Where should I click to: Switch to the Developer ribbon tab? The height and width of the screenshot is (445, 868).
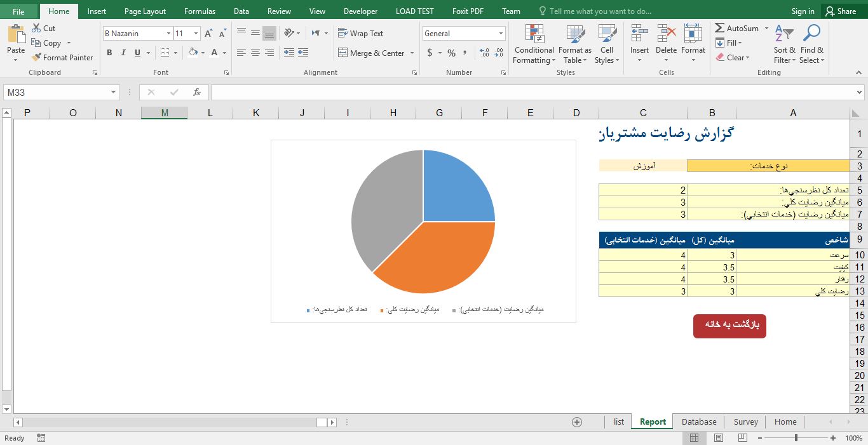coord(360,11)
